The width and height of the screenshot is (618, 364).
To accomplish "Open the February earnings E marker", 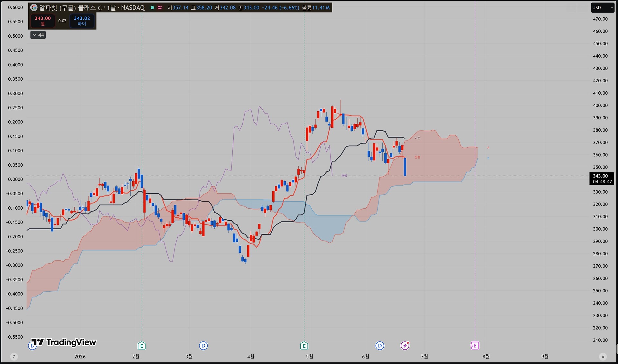I will point(142,346).
